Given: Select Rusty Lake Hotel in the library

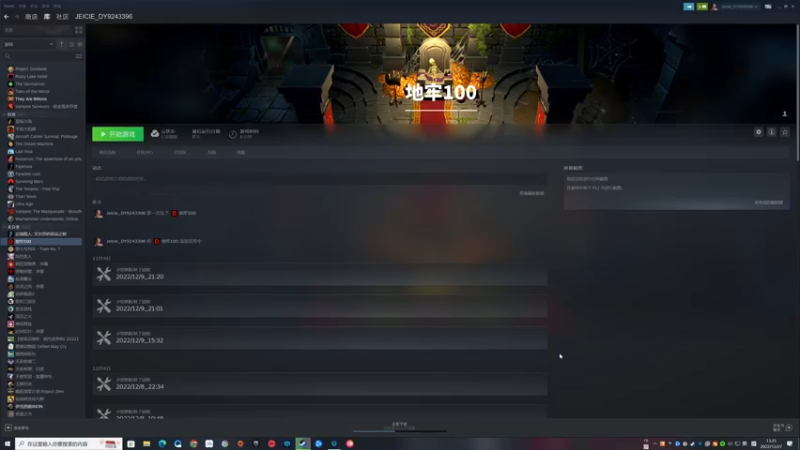Looking at the screenshot, I should coord(31,77).
